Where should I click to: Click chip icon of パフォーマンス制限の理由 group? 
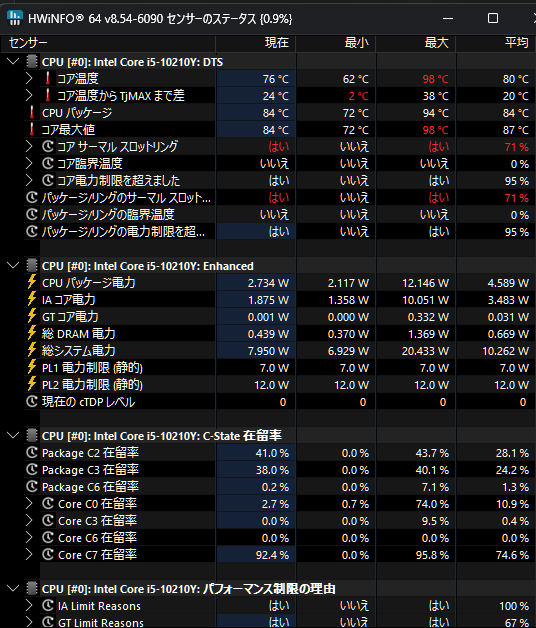pyautogui.click(x=32, y=588)
